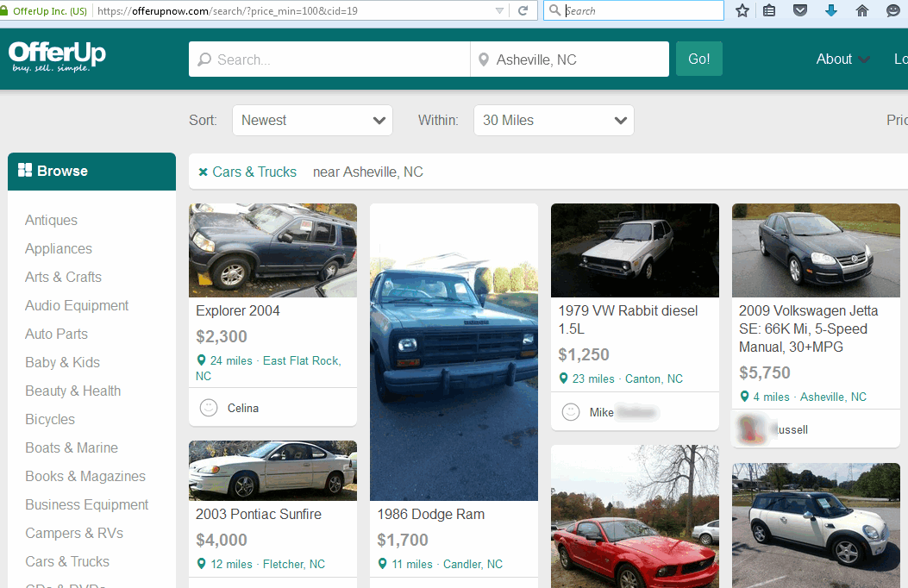Select the Appliances category

click(x=59, y=248)
